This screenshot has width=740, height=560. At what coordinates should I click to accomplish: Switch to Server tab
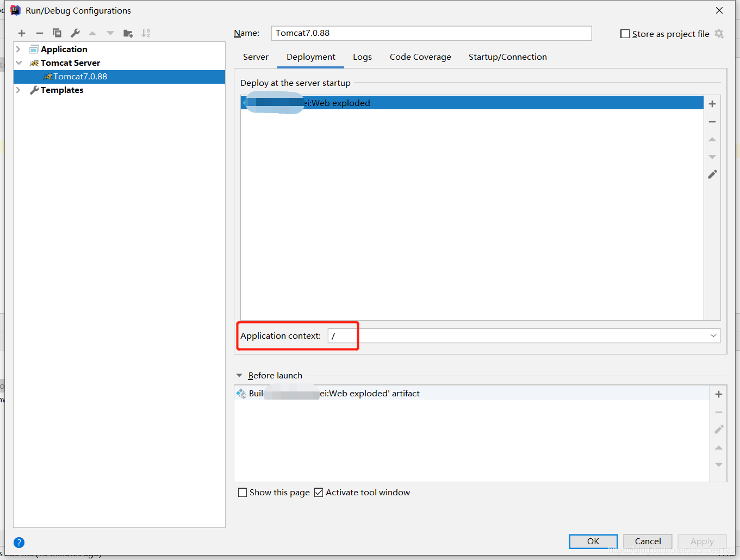[x=256, y=57]
